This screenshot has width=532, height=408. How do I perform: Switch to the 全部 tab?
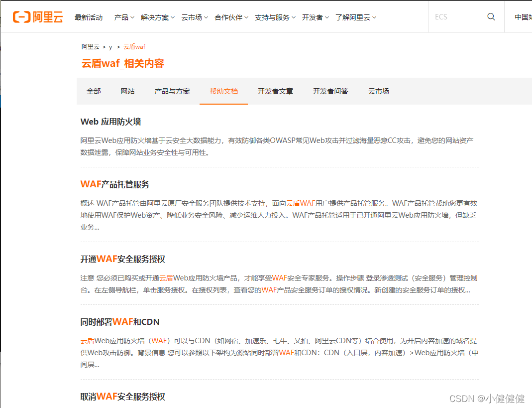[94, 91]
